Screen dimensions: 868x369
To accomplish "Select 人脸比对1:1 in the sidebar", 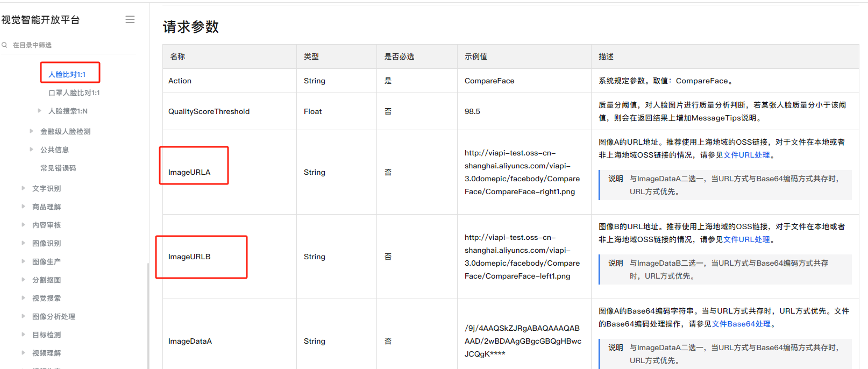I will point(67,74).
